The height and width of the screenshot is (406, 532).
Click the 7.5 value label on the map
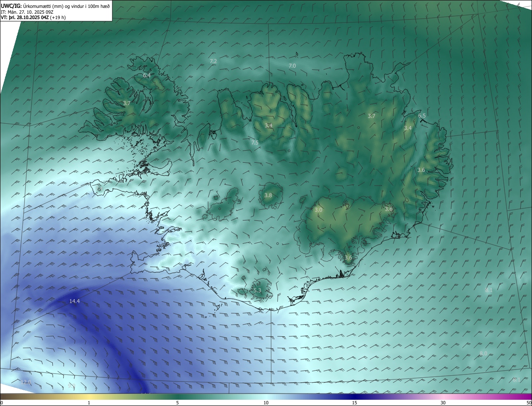255,142
